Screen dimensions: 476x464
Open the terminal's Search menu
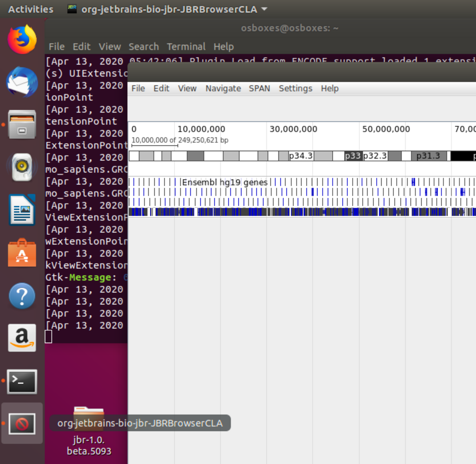[x=144, y=47]
